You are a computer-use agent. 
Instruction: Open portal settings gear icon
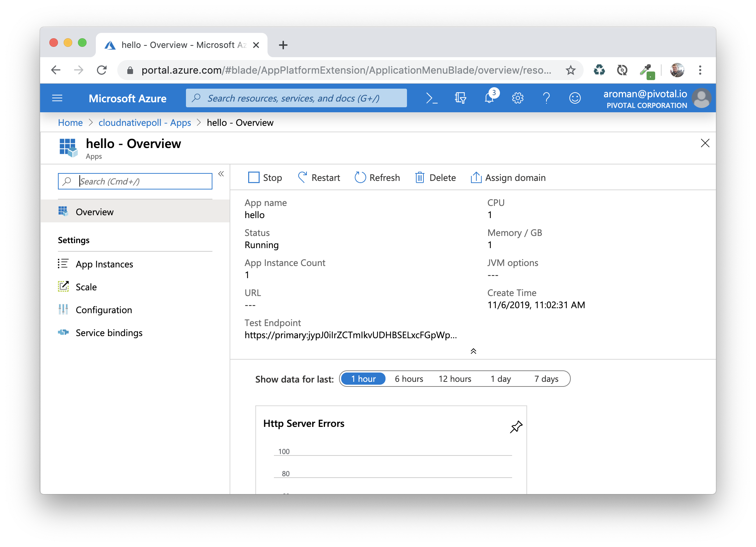pos(517,98)
